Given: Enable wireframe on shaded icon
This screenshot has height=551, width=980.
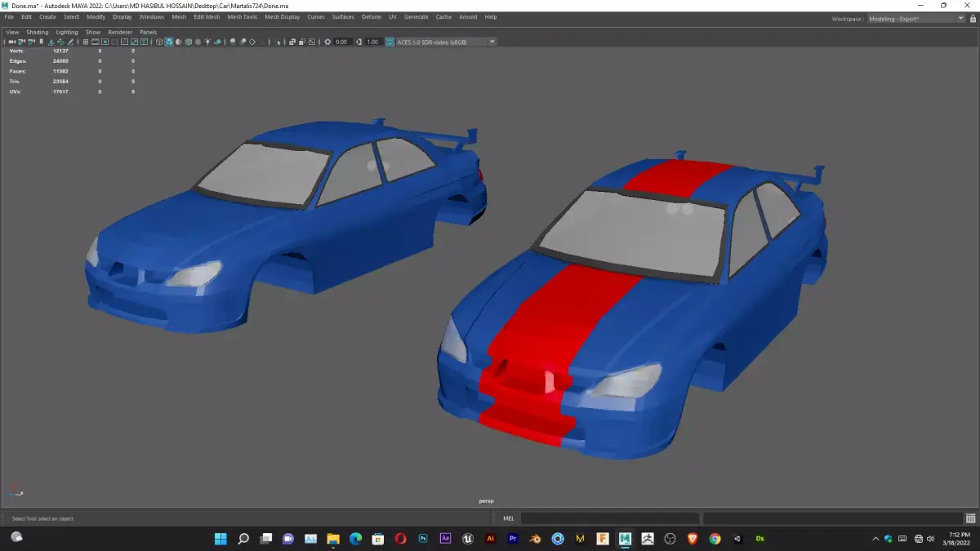Looking at the screenshot, I should click(188, 42).
